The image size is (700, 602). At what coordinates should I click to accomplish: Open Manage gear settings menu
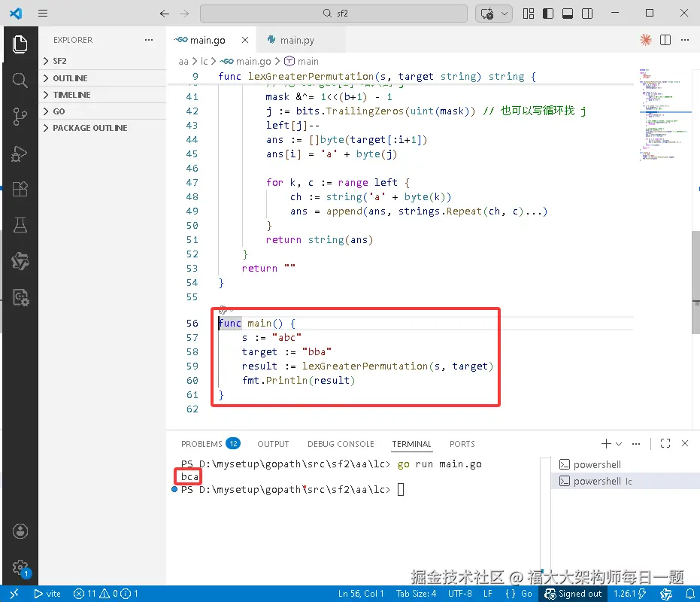point(20,567)
